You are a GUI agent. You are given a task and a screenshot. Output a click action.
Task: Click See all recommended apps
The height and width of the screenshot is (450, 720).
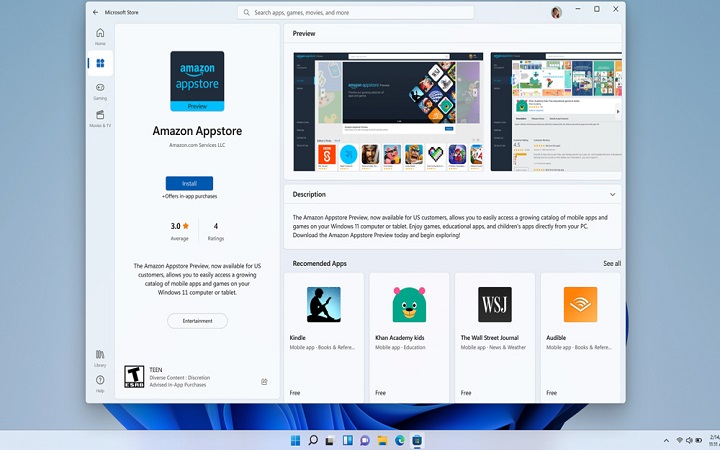(611, 264)
